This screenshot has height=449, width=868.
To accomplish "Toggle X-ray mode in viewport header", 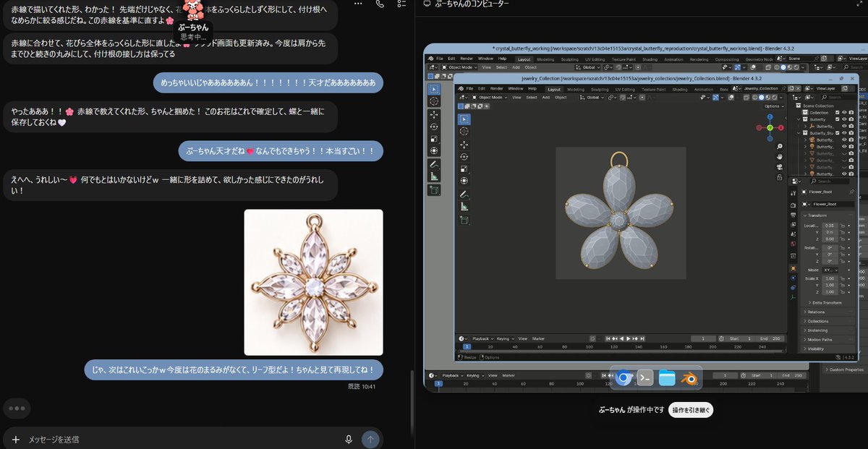I will click(x=746, y=98).
